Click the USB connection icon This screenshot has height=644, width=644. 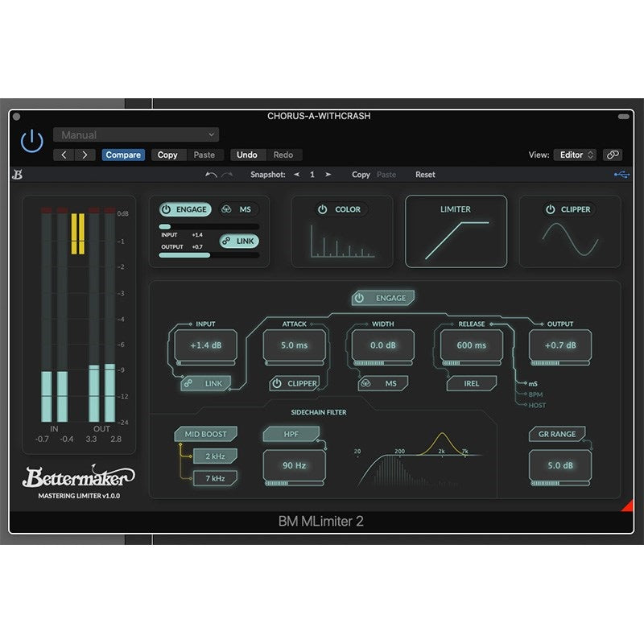coord(621,175)
